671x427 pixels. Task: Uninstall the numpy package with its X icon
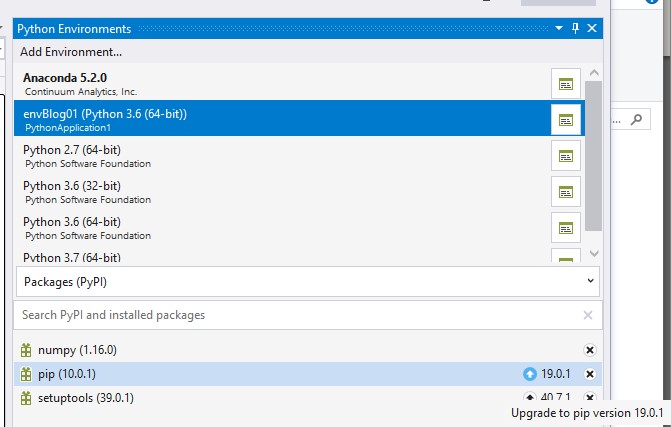click(589, 350)
